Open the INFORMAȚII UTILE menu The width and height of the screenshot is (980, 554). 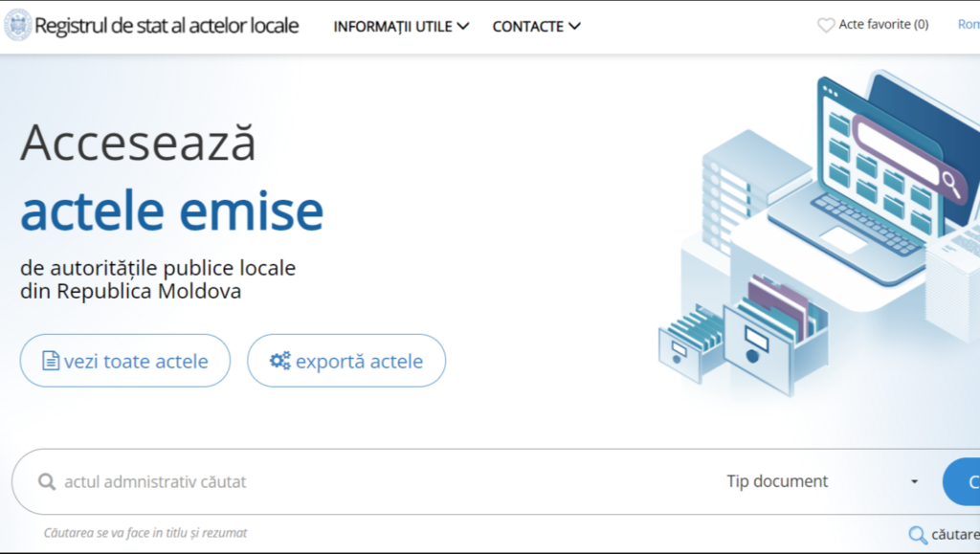click(392, 27)
